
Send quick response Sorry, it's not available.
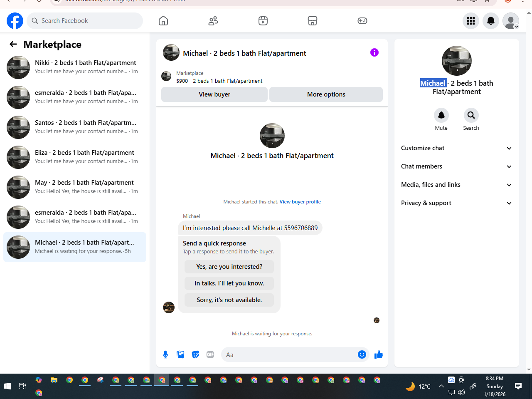pos(229,300)
